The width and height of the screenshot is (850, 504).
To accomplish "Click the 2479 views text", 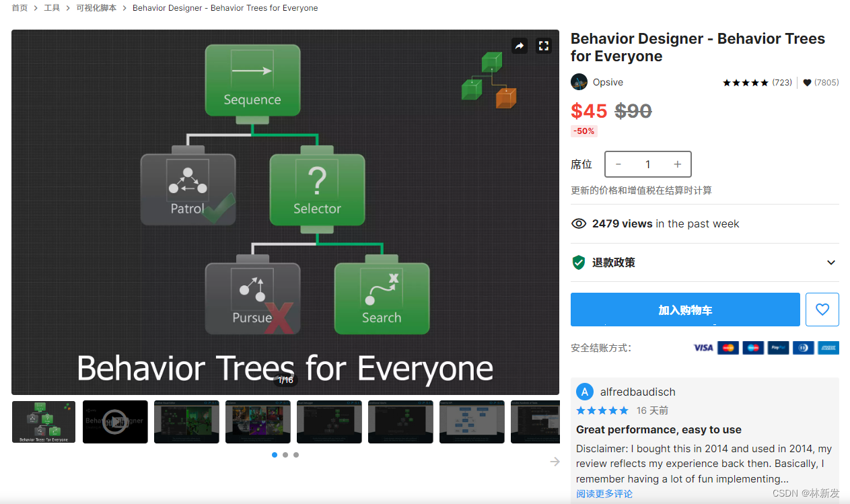I will tap(623, 224).
